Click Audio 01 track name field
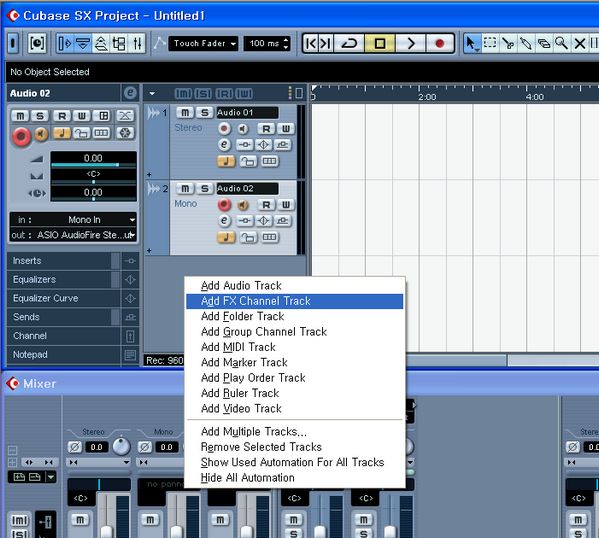 point(247,112)
